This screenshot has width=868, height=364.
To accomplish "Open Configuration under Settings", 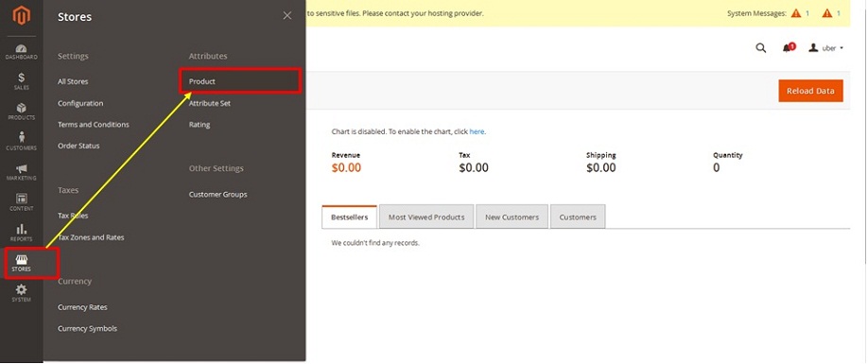I will tap(80, 103).
